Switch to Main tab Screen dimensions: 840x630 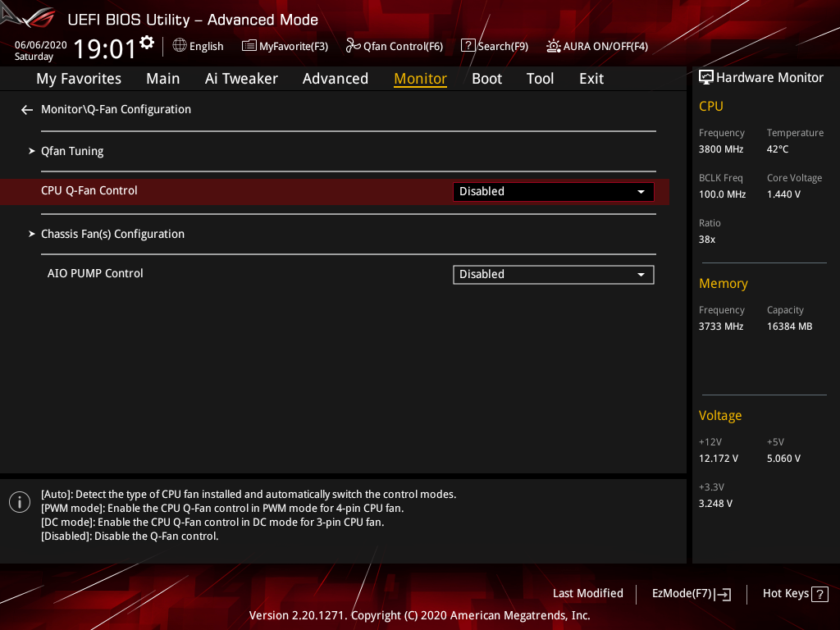pyautogui.click(x=163, y=79)
